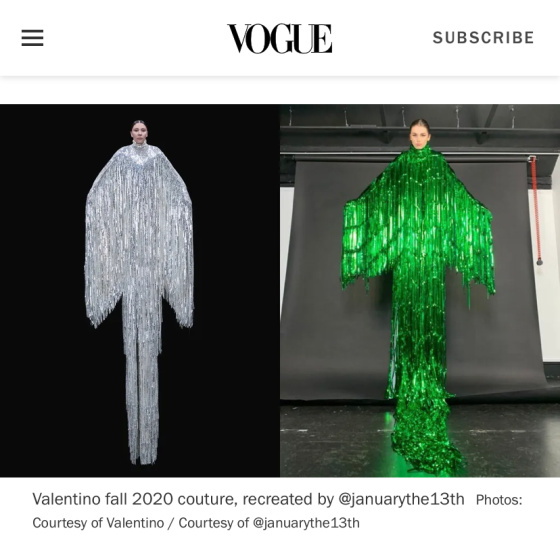Viewport: 560px width, 560px height.
Task: Open the green fringe dress recreation photo
Action: click(x=420, y=290)
